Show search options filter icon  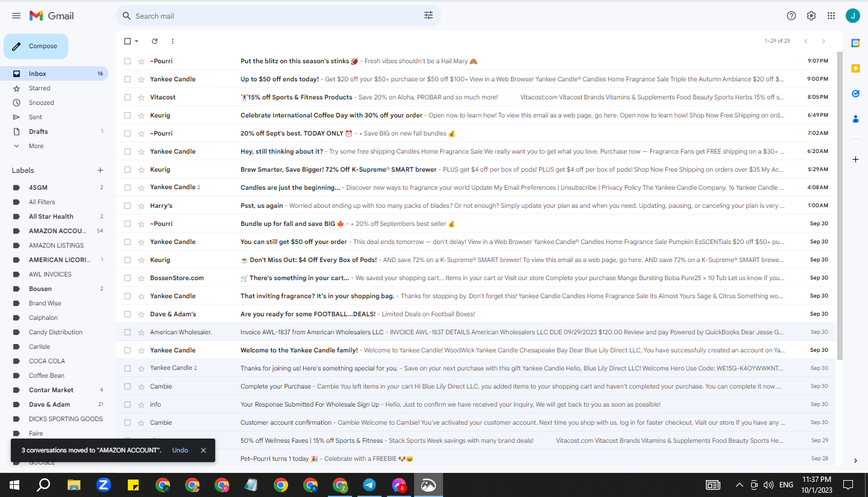point(429,16)
